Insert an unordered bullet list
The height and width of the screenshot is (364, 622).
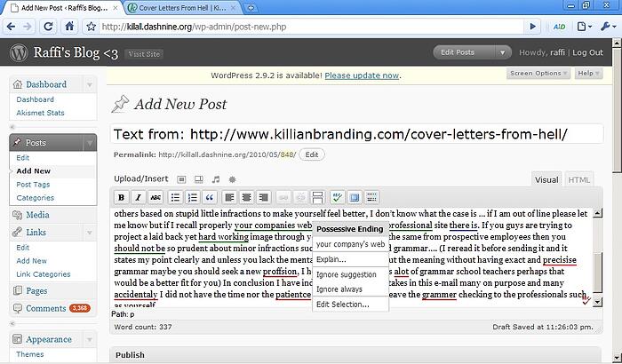point(175,197)
